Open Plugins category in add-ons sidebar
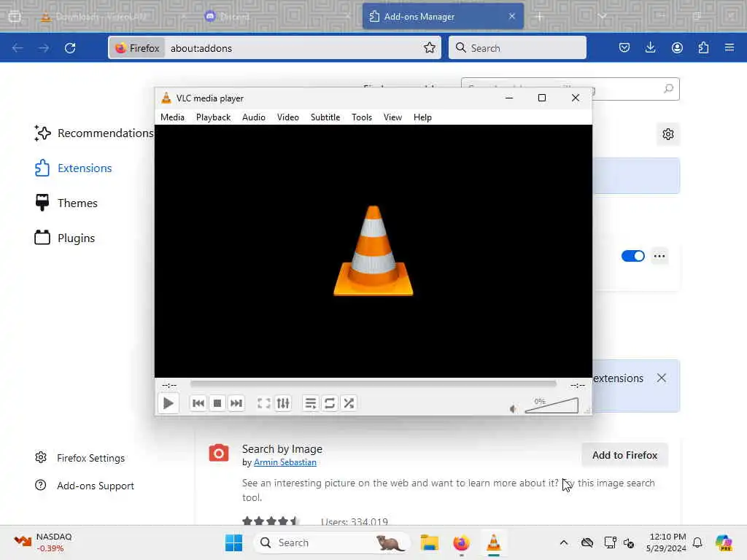This screenshot has height=560, width=747. (x=65, y=238)
